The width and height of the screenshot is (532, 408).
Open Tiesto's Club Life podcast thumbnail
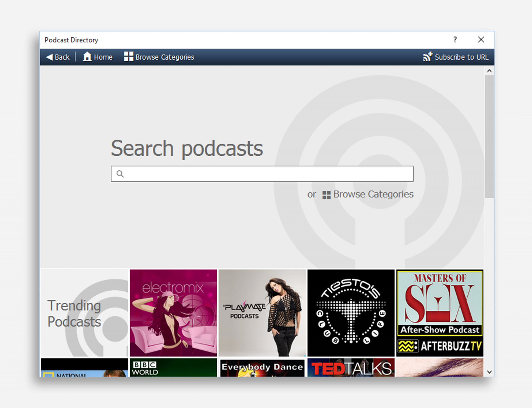[x=351, y=313]
